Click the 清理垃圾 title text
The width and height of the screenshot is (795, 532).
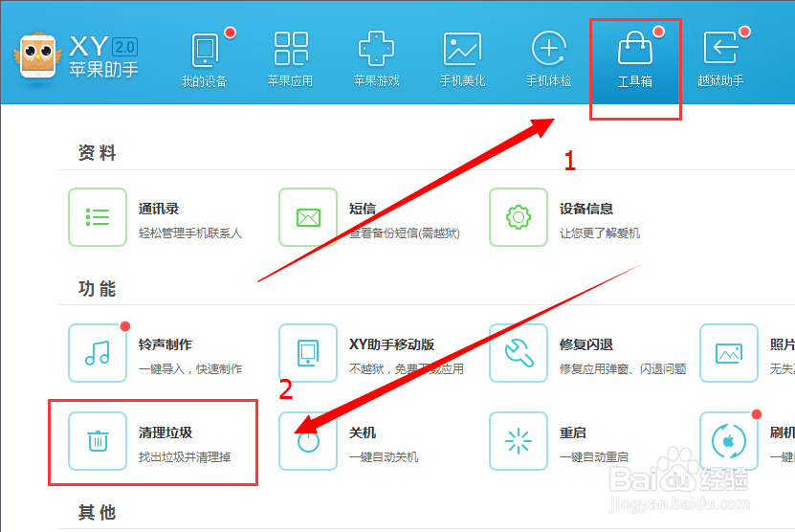click(x=166, y=432)
